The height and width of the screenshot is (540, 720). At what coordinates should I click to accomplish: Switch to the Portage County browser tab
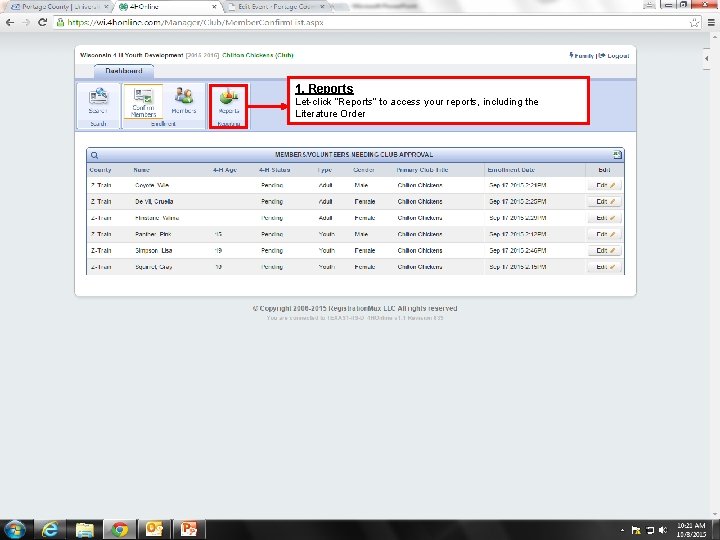[x=59, y=6]
